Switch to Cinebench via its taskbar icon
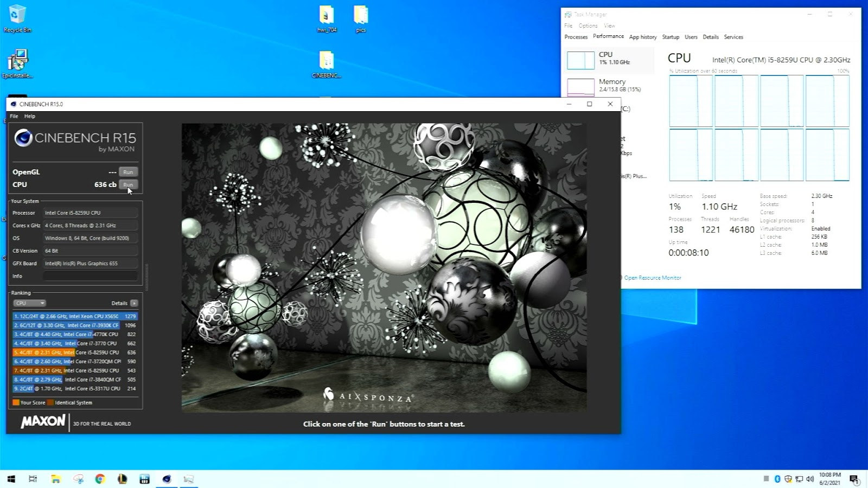Screen dimensions: 868x488 167,479
